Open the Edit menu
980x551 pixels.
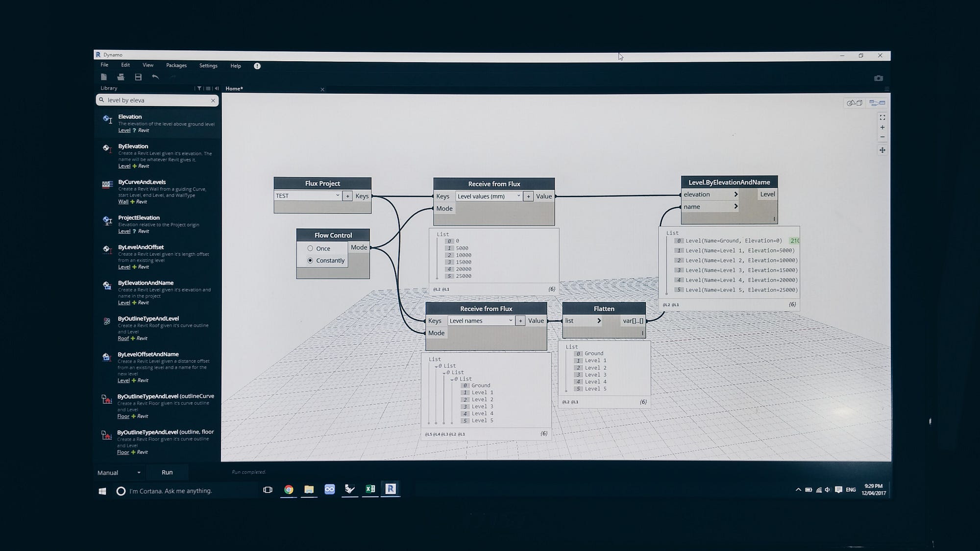125,65
